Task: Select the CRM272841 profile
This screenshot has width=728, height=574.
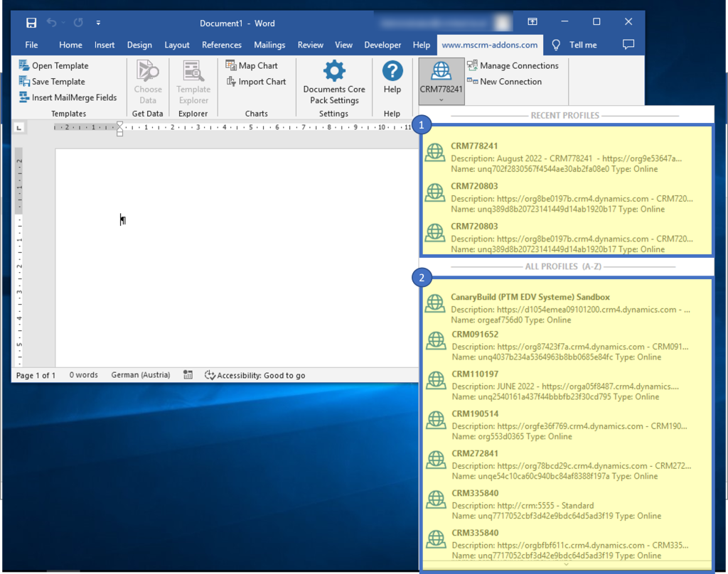Action: pyautogui.click(x=566, y=465)
